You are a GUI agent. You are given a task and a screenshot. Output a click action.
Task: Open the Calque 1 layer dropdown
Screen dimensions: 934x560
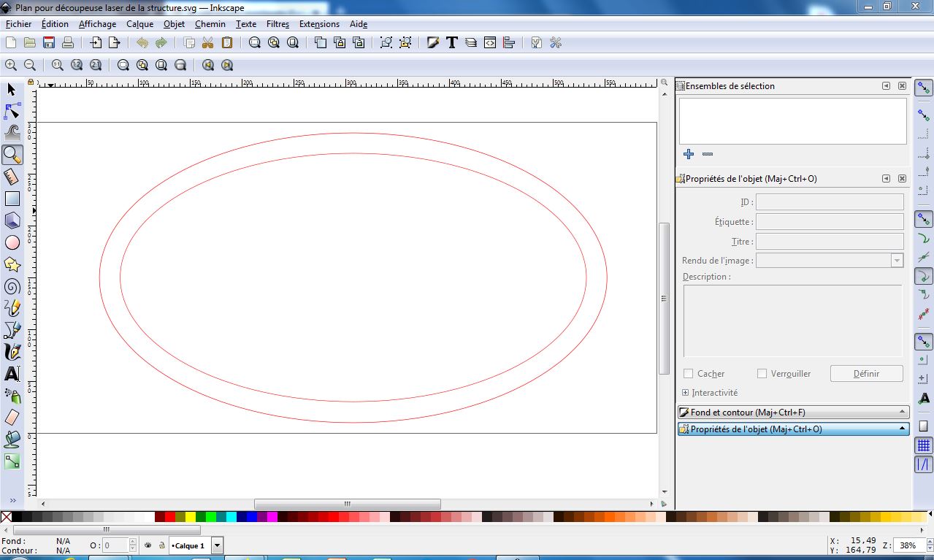pyautogui.click(x=217, y=545)
